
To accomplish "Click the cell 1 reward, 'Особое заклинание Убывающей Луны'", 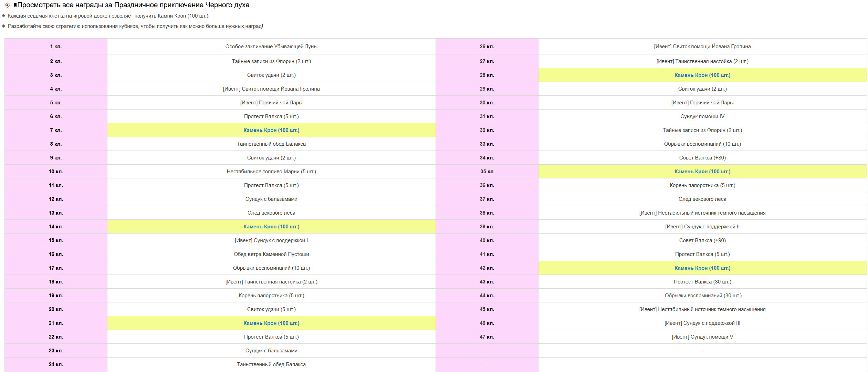I will pos(271,46).
